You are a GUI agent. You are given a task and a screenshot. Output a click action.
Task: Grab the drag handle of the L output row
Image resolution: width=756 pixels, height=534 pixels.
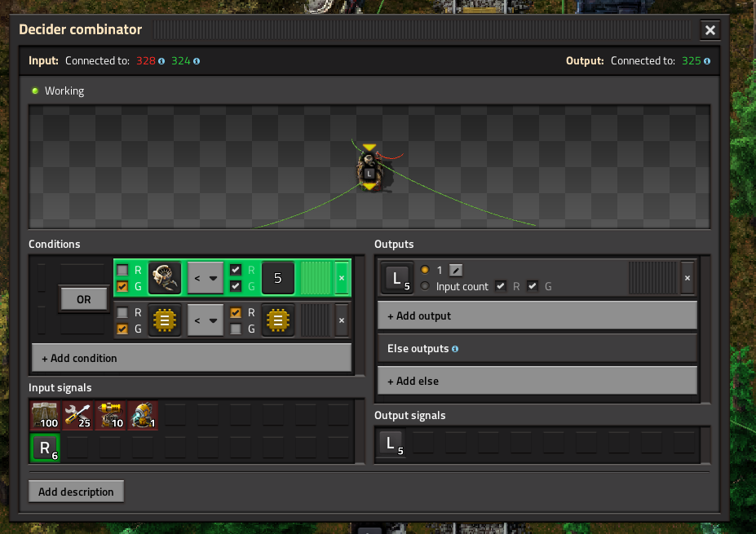652,278
